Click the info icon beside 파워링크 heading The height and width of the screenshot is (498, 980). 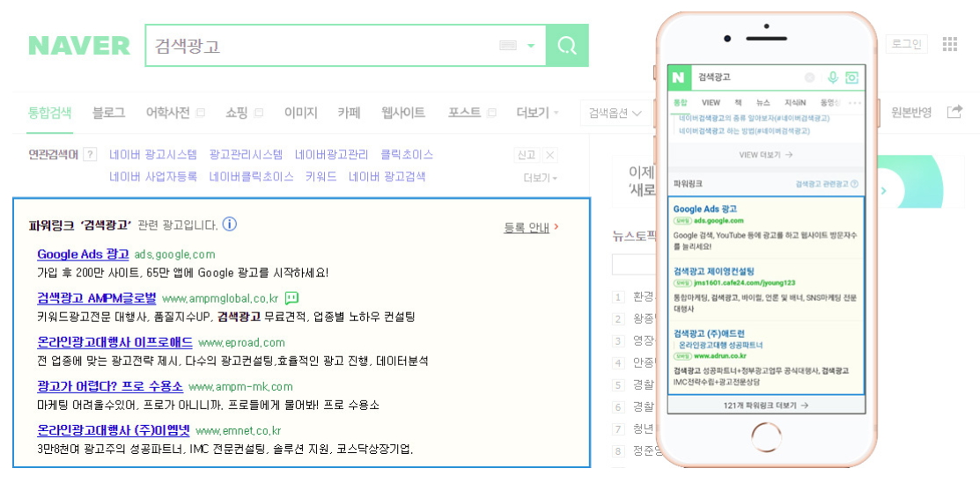[230, 223]
